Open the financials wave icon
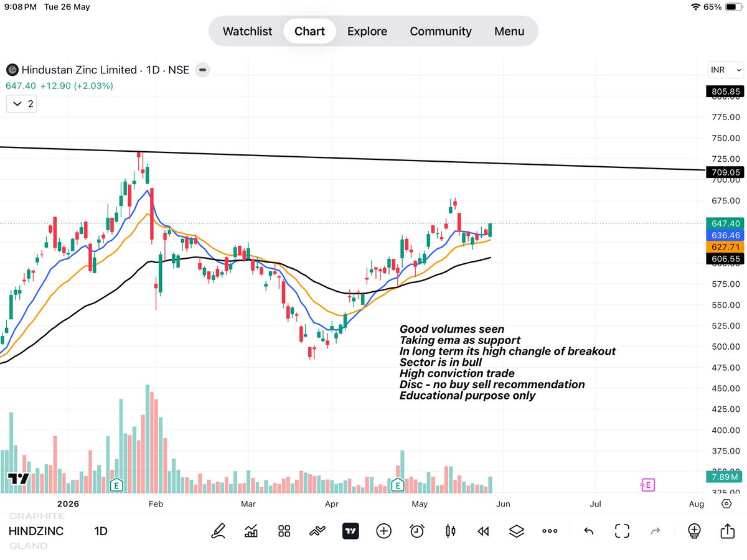The image size is (747, 560). pyautogui.click(x=317, y=531)
